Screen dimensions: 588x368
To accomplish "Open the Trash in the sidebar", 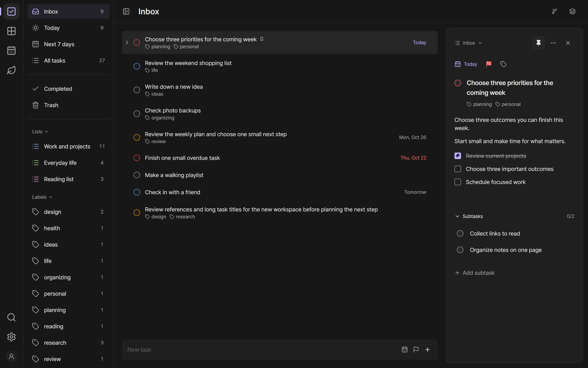I will click(x=68, y=105).
